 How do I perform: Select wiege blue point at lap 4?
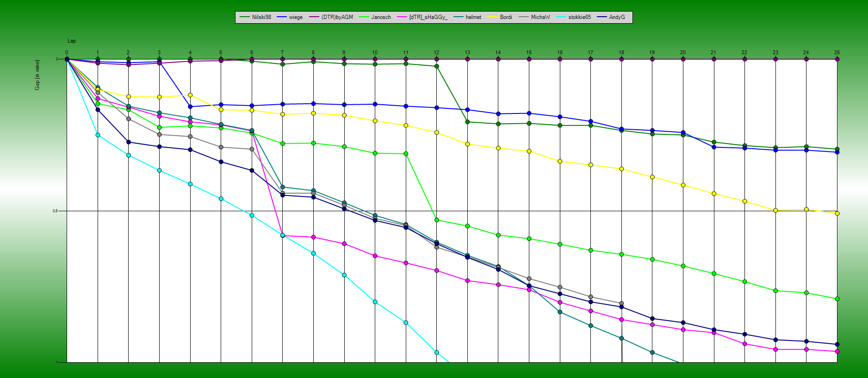point(190,107)
